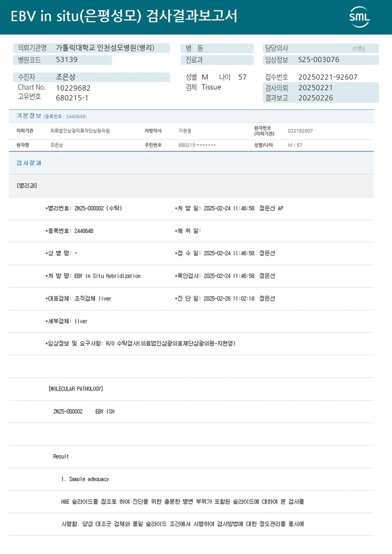The width and height of the screenshot is (392, 554).
Task: Click the paragraph line beginning '시행함. 양성 대조군'
Action: click(x=182, y=524)
